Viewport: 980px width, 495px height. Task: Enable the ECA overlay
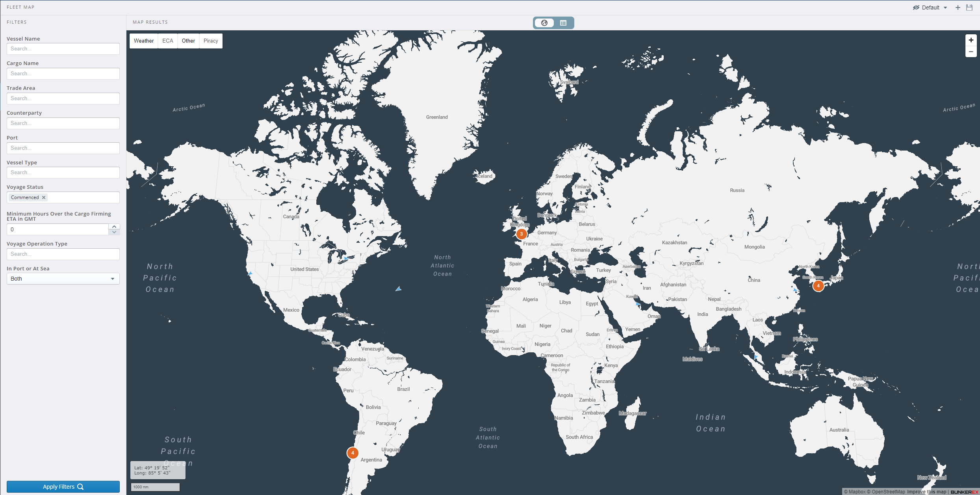(x=168, y=41)
